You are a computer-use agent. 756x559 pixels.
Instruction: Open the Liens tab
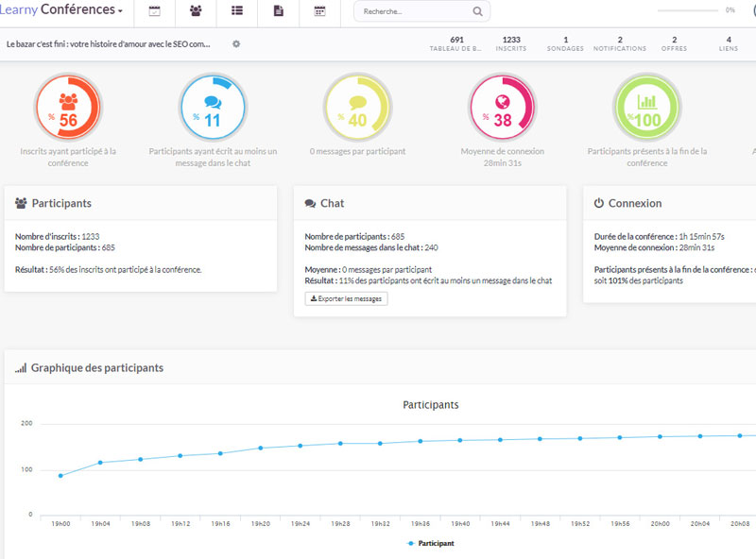pos(729,43)
